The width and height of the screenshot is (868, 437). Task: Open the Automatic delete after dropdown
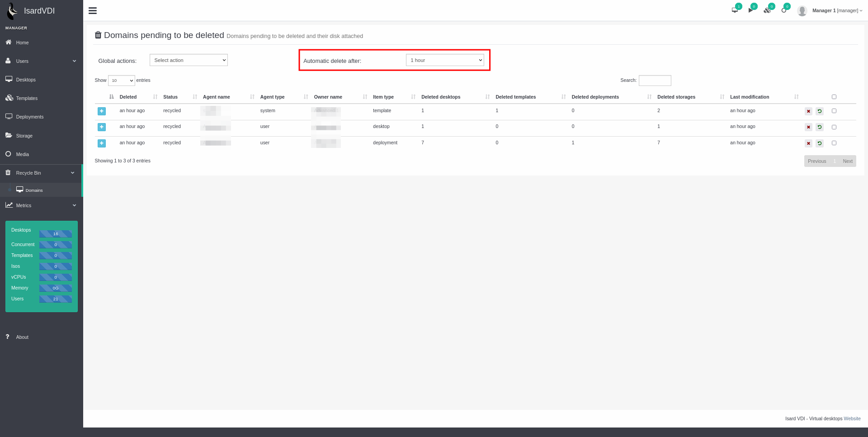tap(445, 60)
